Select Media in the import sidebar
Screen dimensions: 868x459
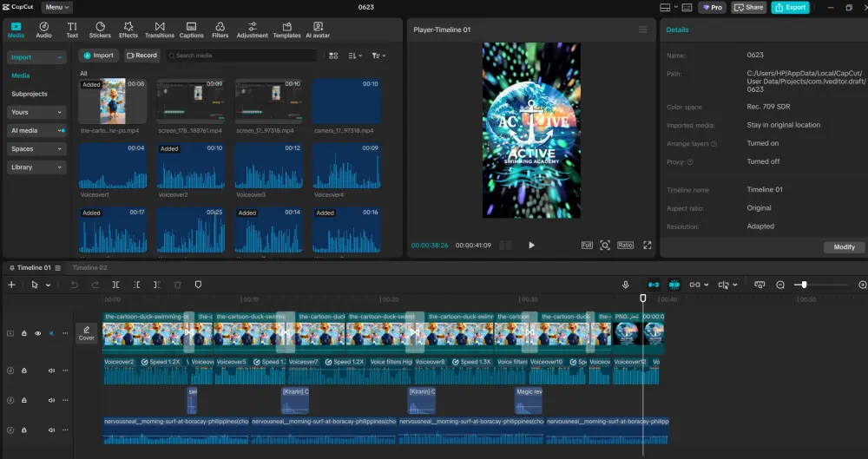[21, 75]
